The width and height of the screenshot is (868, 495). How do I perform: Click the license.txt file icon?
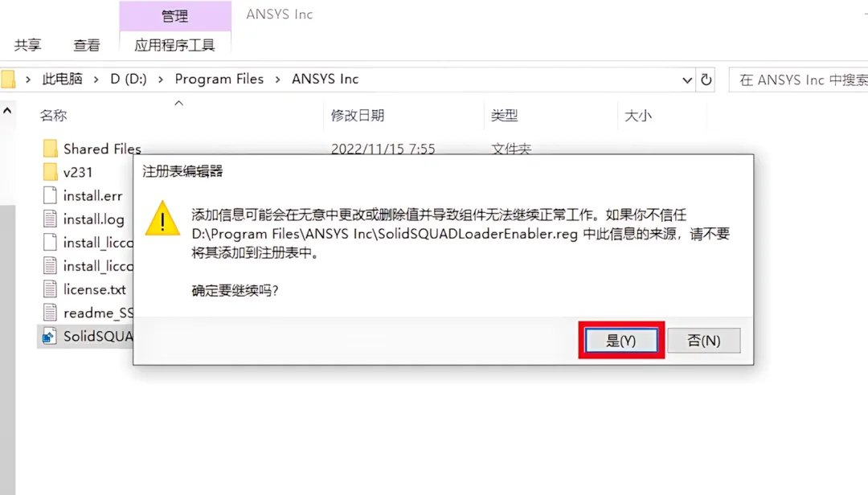[x=50, y=289]
